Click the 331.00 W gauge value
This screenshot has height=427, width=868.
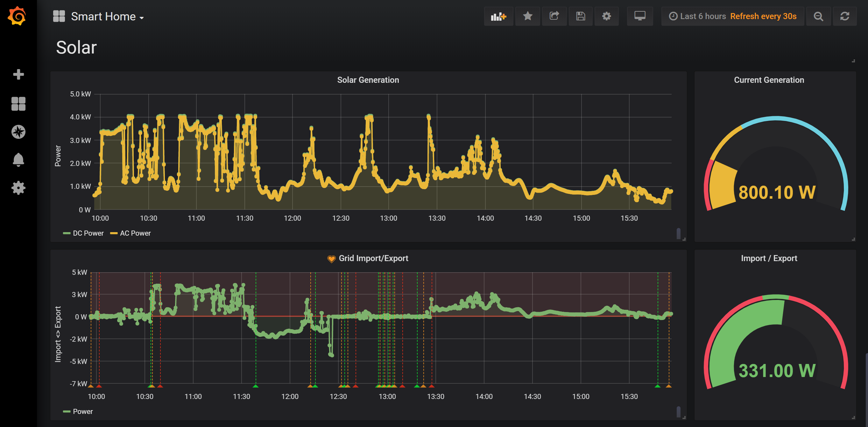pos(777,371)
